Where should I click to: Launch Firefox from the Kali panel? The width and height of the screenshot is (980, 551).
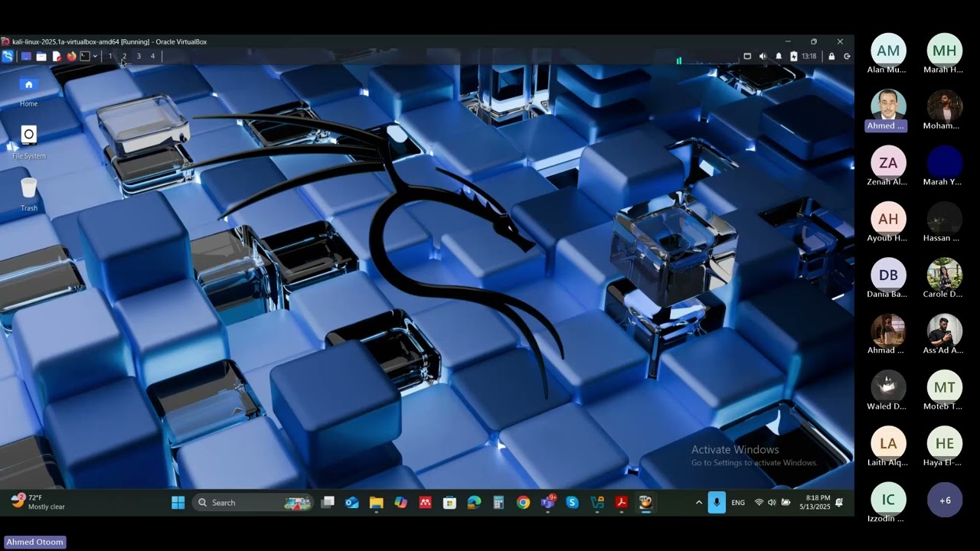(x=71, y=56)
